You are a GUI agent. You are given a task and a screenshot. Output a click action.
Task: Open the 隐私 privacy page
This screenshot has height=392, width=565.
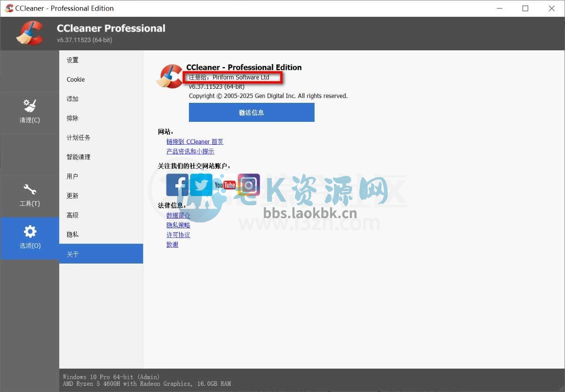point(101,234)
